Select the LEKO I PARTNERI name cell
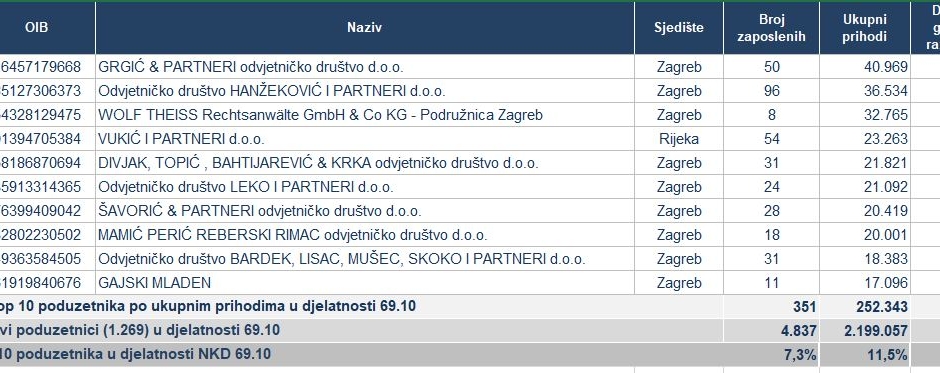This screenshot has height=373, width=940. 364,186
